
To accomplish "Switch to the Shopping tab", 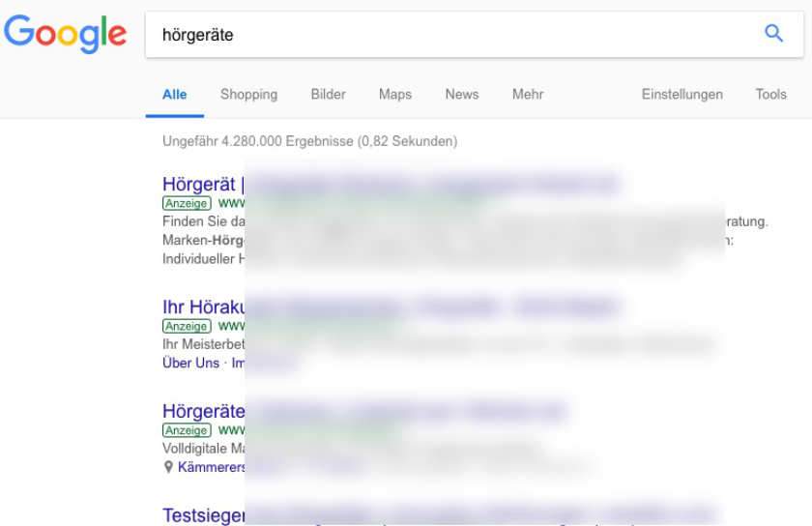I will [x=248, y=95].
